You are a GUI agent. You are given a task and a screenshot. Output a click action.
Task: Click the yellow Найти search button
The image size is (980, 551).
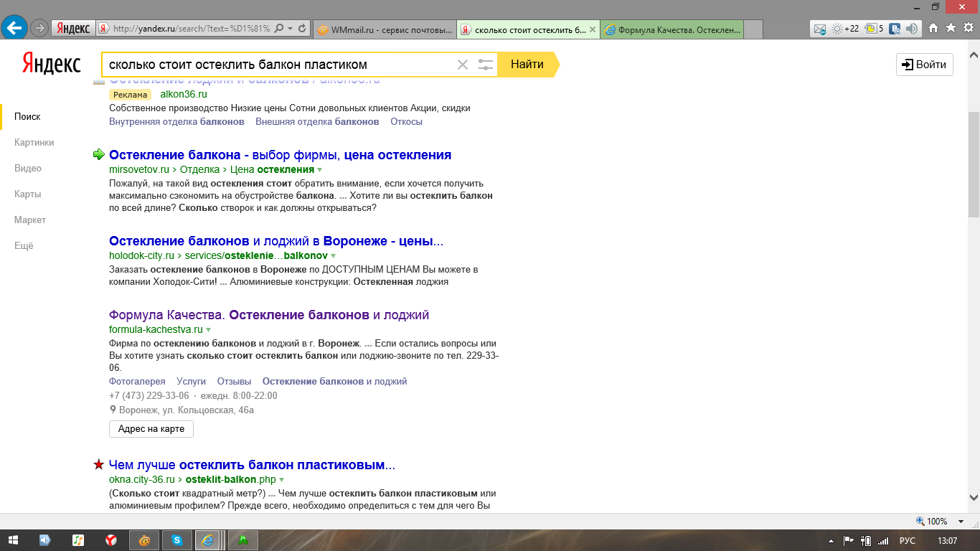tap(528, 65)
